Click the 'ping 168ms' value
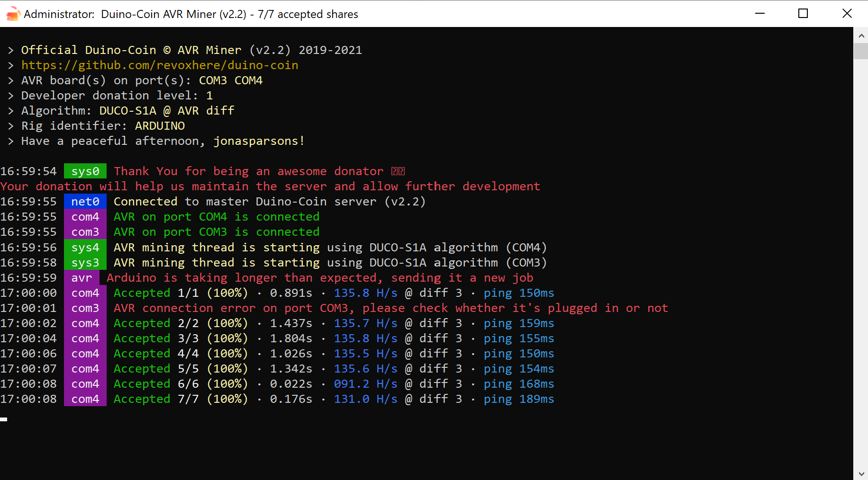Viewport: 868px width, 480px height. pyautogui.click(x=519, y=384)
